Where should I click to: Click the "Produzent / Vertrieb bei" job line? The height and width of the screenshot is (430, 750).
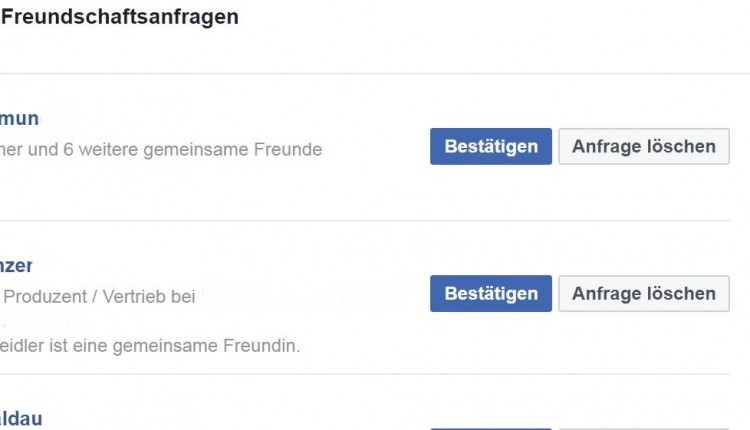102,297
